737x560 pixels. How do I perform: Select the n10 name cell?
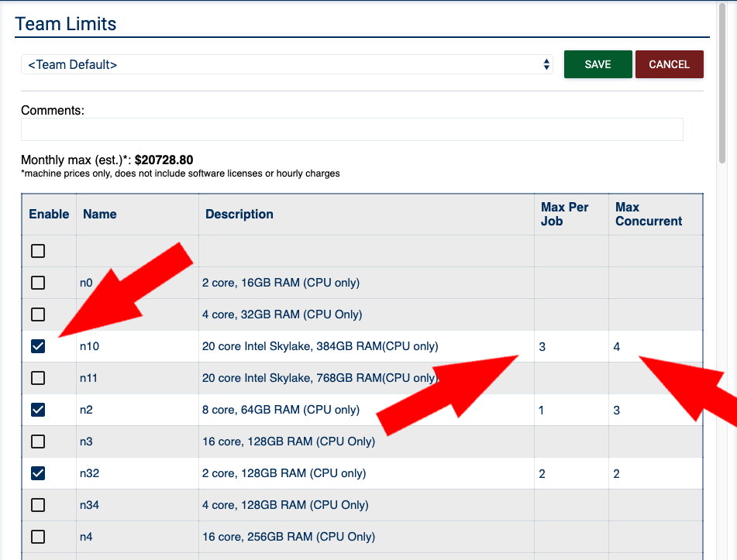[x=89, y=346]
